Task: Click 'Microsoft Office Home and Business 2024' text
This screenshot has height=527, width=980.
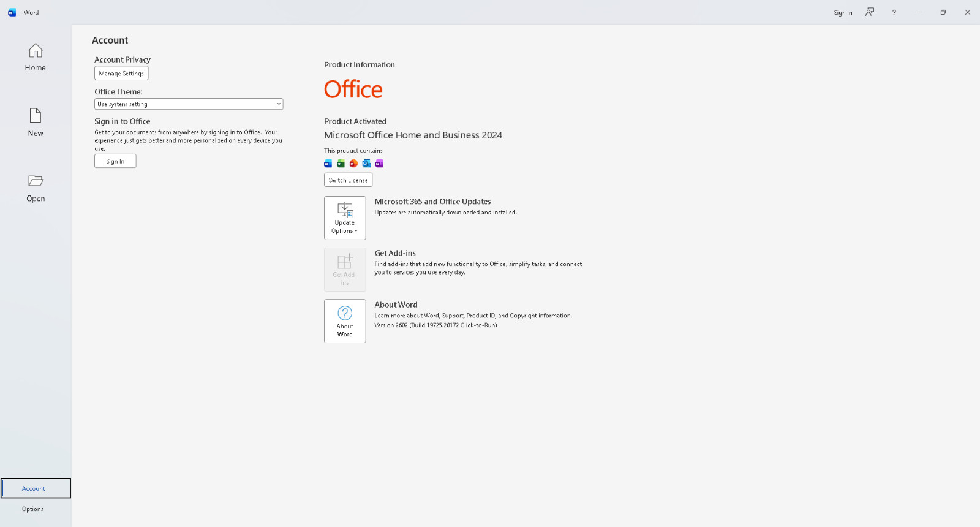Action: tap(413, 135)
